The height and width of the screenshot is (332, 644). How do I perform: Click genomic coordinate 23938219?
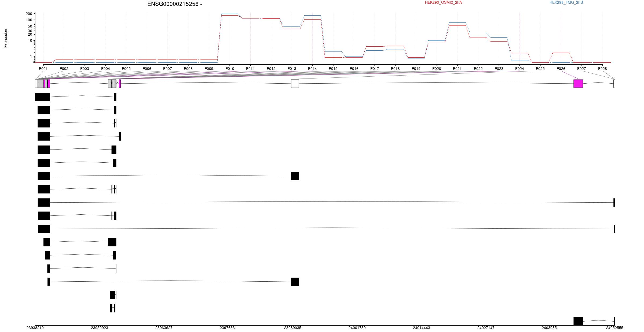point(35,328)
